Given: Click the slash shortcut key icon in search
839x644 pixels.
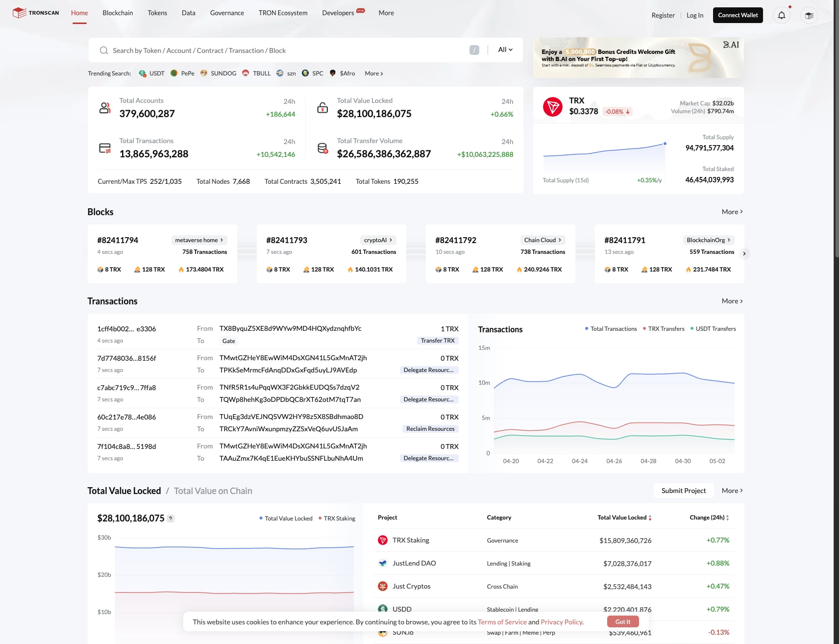Looking at the screenshot, I should (474, 50).
